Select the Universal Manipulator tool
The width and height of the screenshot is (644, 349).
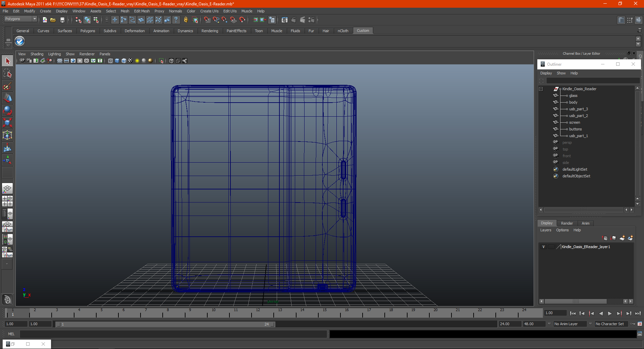tap(7, 135)
